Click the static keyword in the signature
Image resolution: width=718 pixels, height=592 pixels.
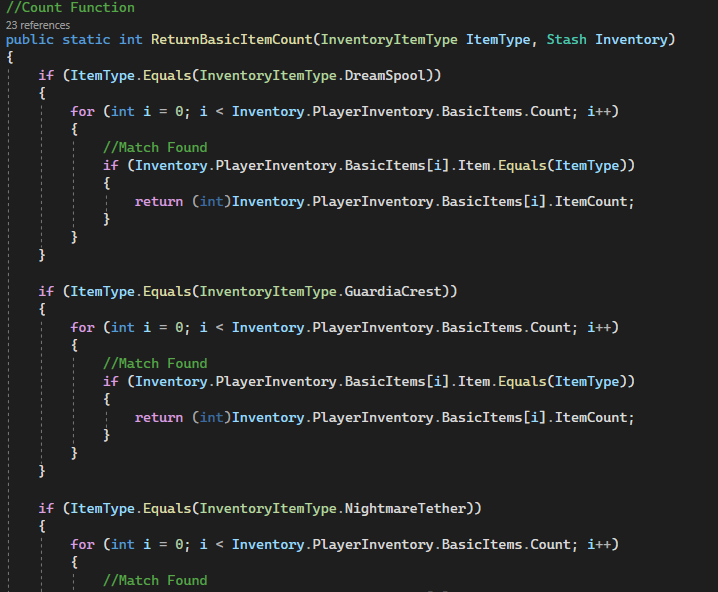pyautogui.click(x=86, y=39)
